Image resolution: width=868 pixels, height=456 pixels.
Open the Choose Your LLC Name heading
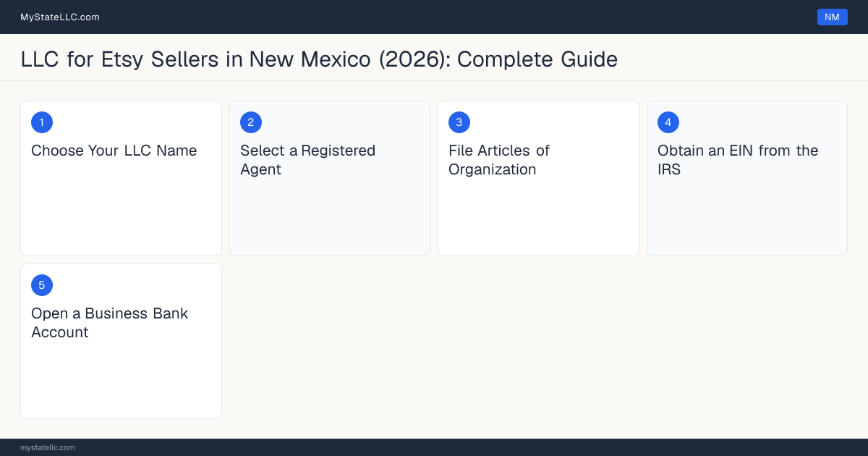114,151
